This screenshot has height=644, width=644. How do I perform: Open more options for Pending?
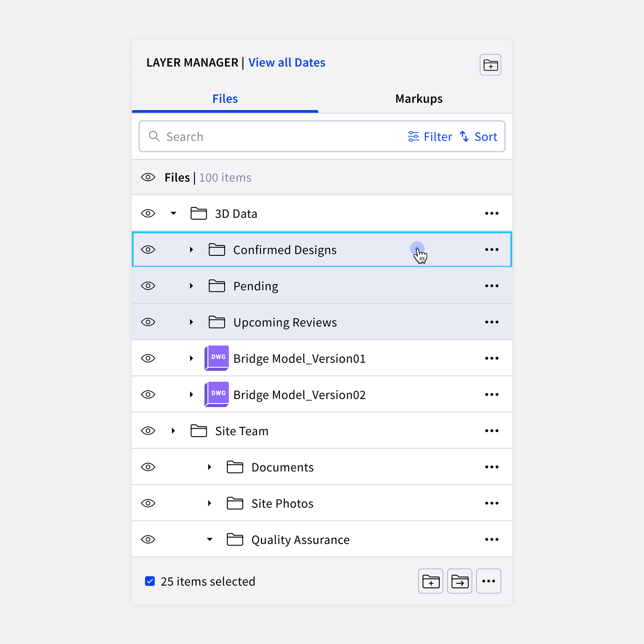coord(492,286)
